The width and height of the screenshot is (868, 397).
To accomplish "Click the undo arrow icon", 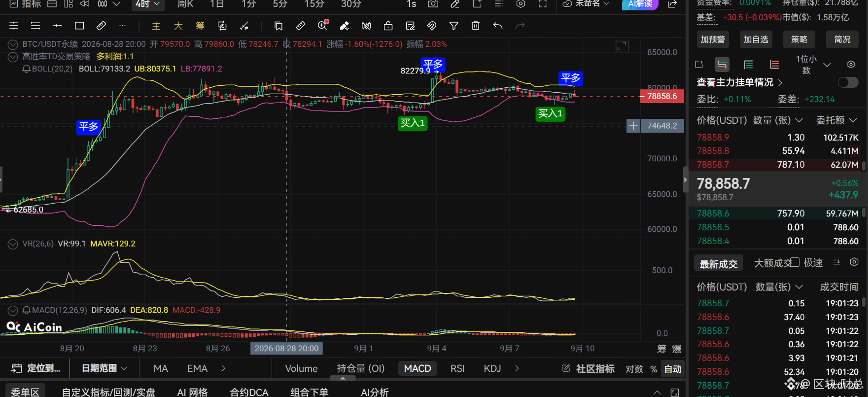I will (498, 26).
